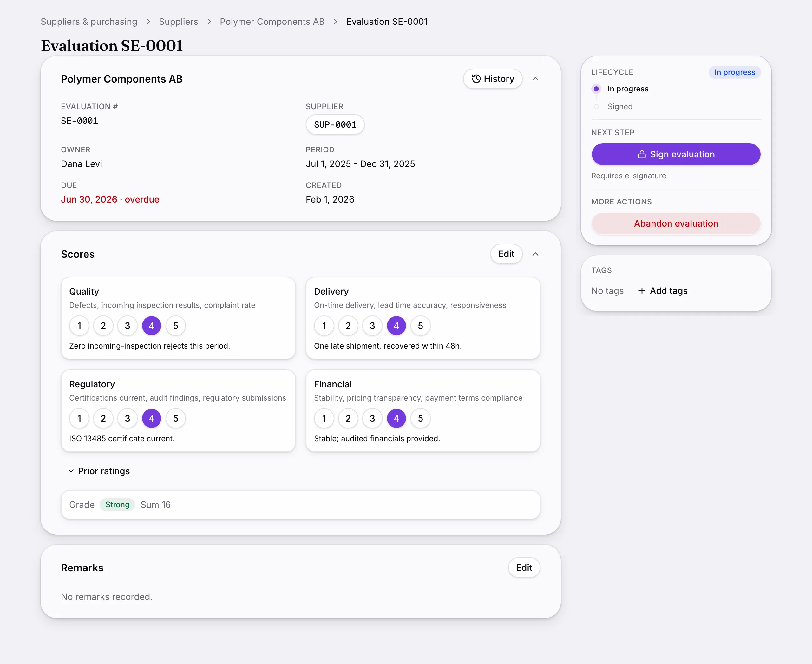812x664 pixels.
Task: Set Financial score to 2
Action: pyautogui.click(x=348, y=418)
